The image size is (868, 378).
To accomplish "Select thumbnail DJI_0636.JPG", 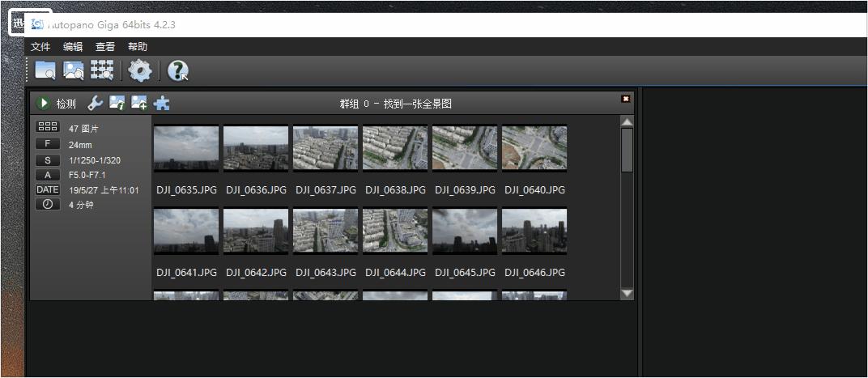I will click(x=256, y=148).
